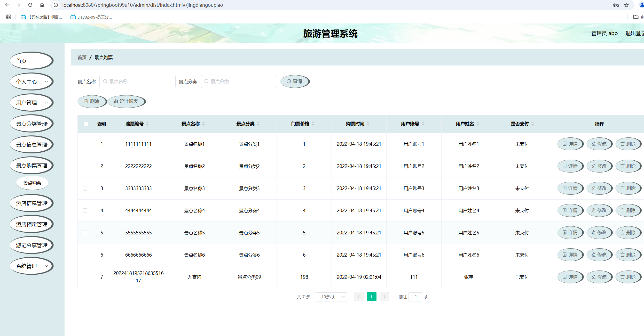This screenshot has height=336, width=644.
Task: Go to the next page arrow
Action: pos(384,297)
